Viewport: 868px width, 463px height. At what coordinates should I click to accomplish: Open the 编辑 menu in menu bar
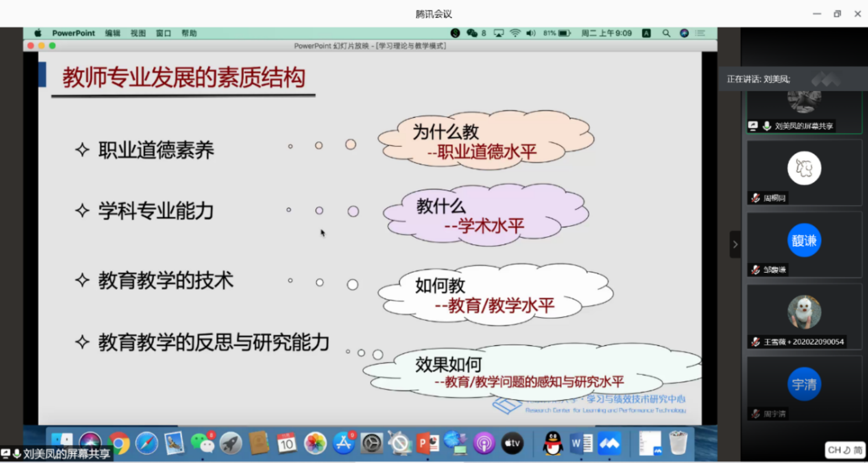tap(113, 33)
